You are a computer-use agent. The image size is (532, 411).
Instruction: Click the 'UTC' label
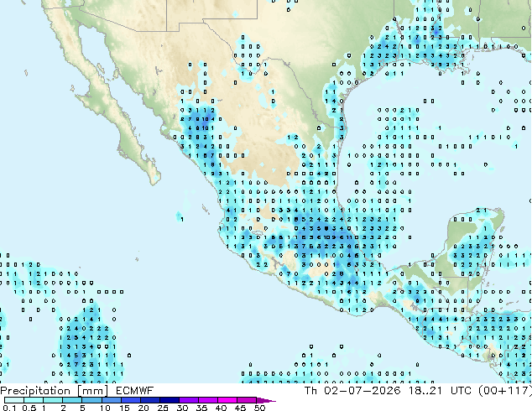461,391
